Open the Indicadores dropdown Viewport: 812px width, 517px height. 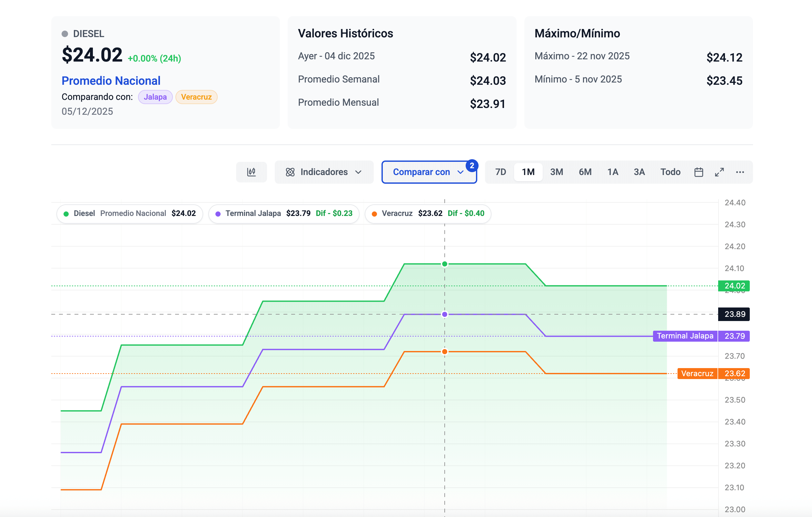pyautogui.click(x=324, y=172)
